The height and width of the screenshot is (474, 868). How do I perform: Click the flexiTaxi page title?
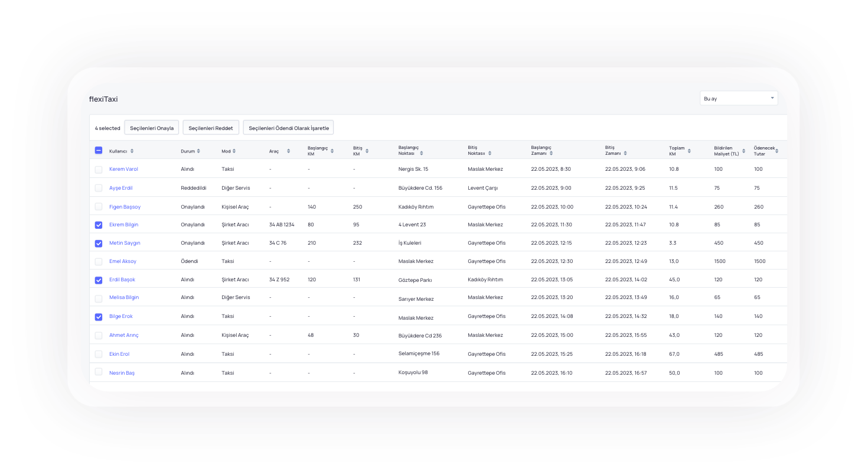103,99
